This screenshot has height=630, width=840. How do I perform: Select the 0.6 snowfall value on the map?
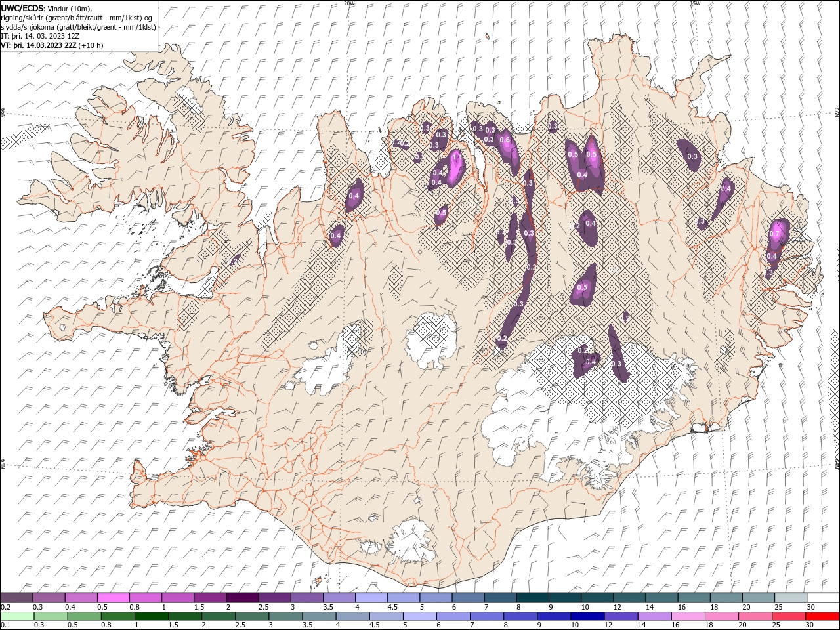505,140
